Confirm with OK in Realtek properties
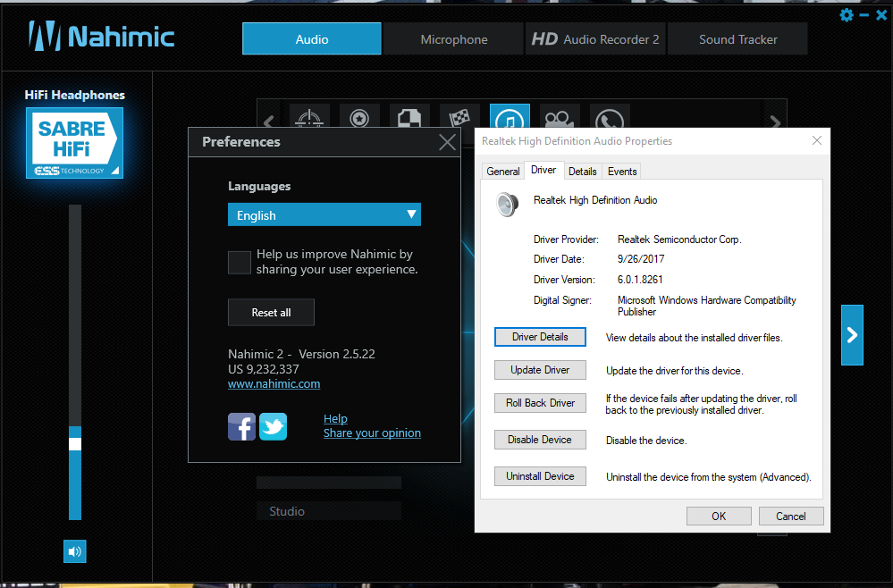The height and width of the screenshot is (588, 893). [719, 517]
